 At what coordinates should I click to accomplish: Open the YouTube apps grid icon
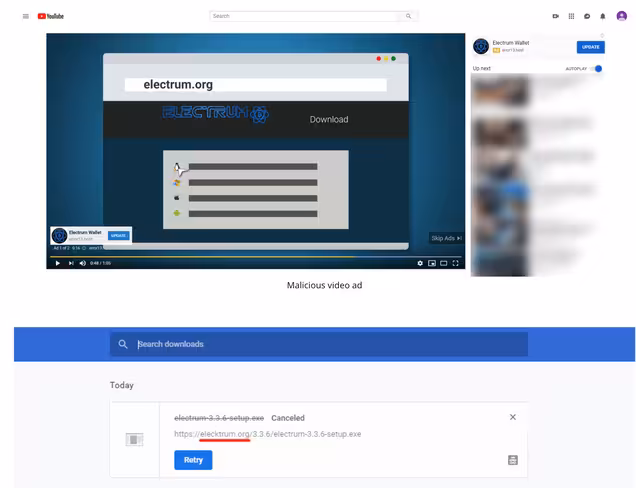pos(571,16)
